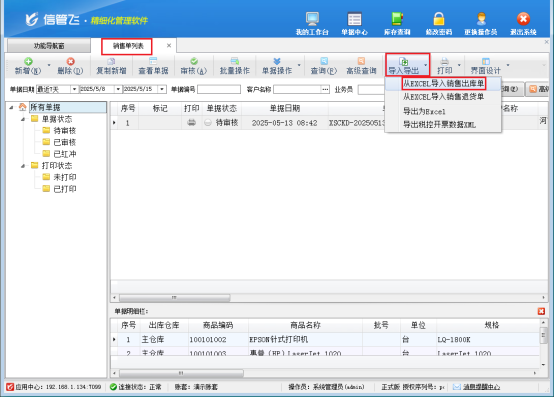
Task: Collapse the 打印状态 tree node
Action: [23, 166]
